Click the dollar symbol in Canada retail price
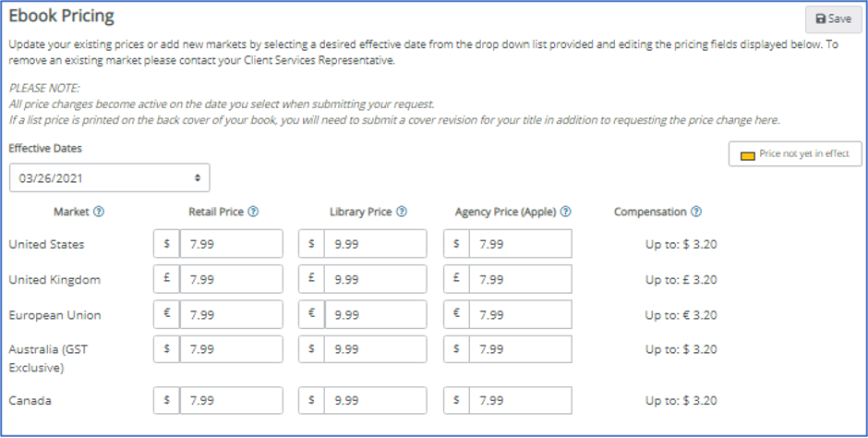 [166, 400]
